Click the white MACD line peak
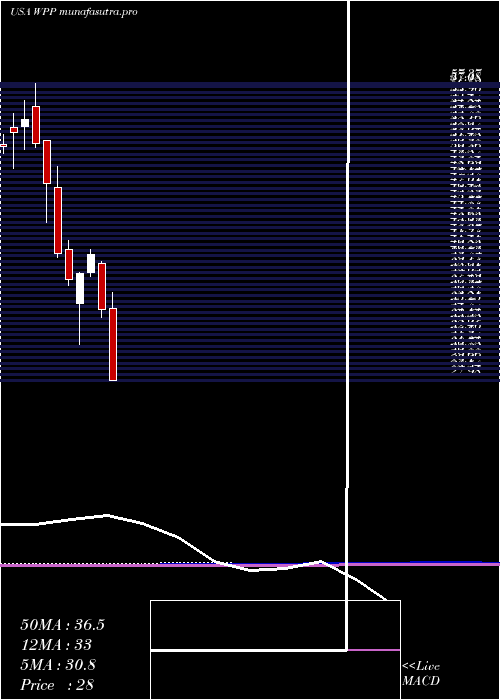 107,515
